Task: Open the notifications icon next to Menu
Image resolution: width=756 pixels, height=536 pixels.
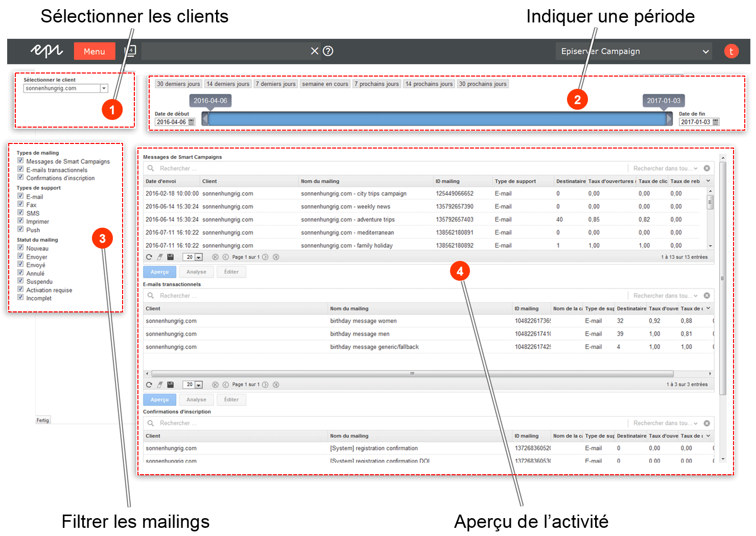Action: coord(130,51)
